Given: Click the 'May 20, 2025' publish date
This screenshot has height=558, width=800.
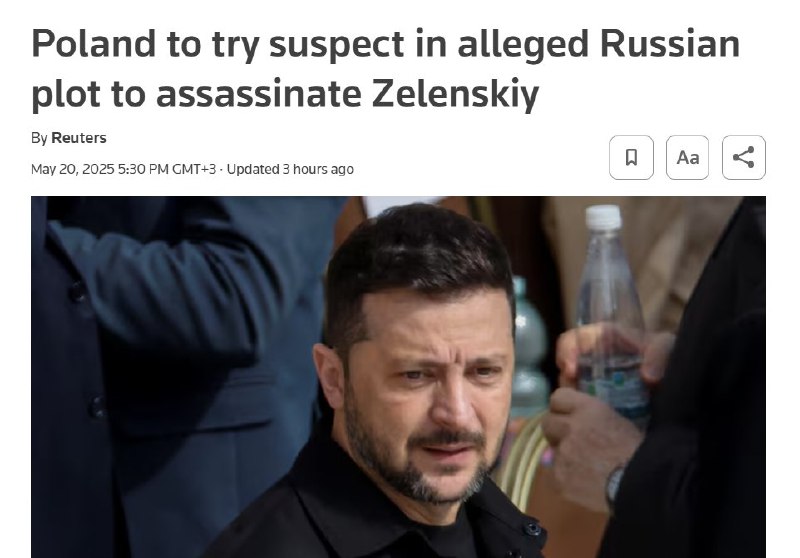Looking at the screenshot, I should (72, 169).
